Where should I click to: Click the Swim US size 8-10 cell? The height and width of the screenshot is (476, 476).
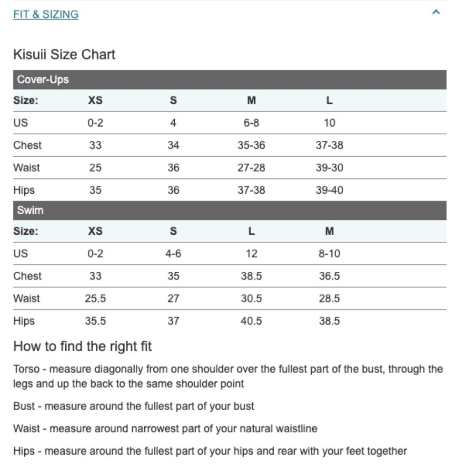pos(329,254)
